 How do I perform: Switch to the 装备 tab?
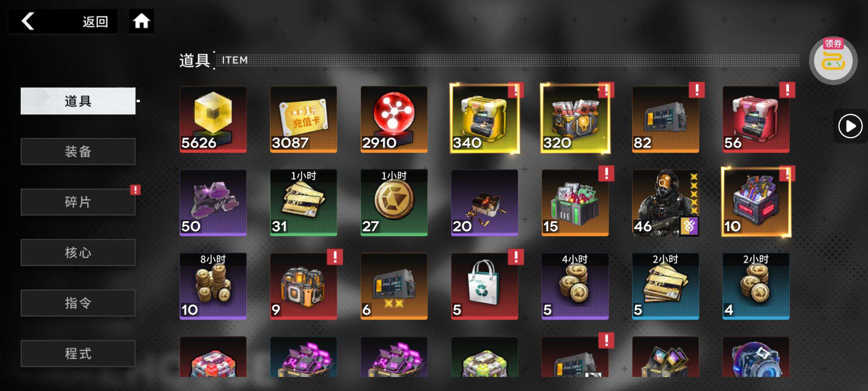(x=78, y=151)
